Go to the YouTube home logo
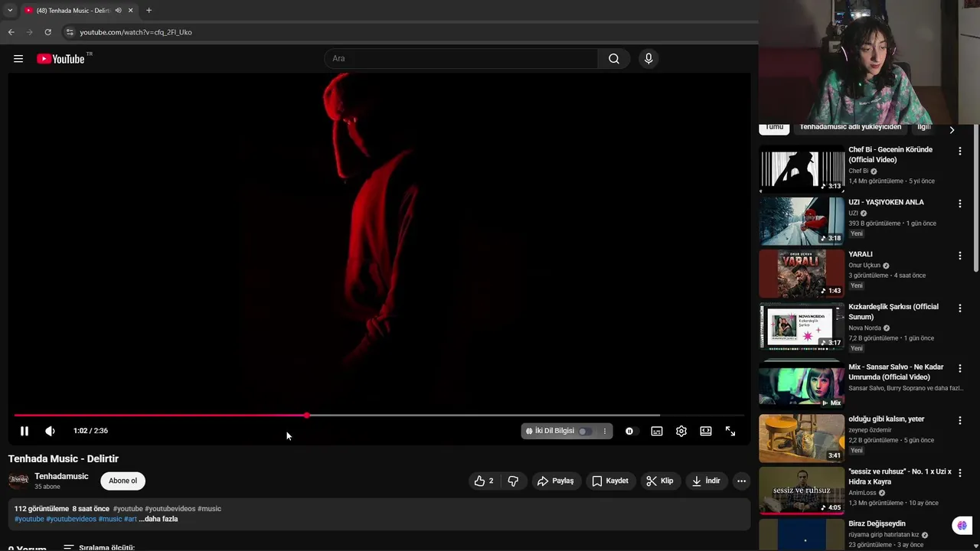This screenshot has width=980, height=551. (61, 59)
